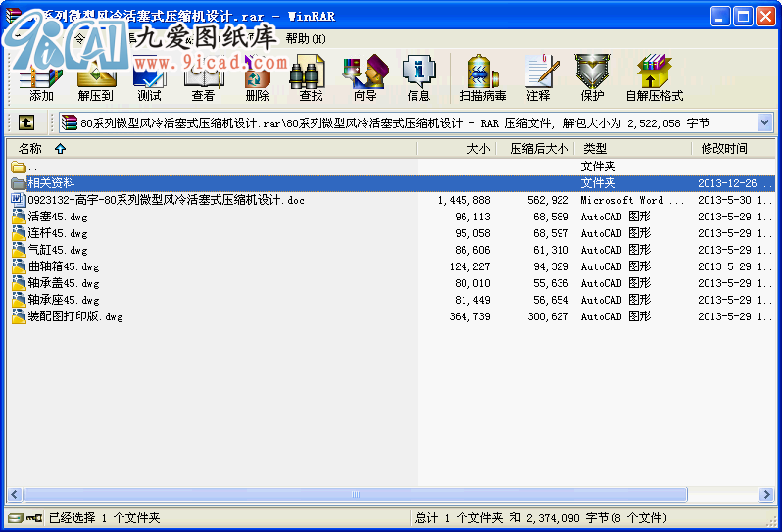Click the Protect (保护) shield icon
This screenshot has height=532, width=782.
click(x=592, y=78)
